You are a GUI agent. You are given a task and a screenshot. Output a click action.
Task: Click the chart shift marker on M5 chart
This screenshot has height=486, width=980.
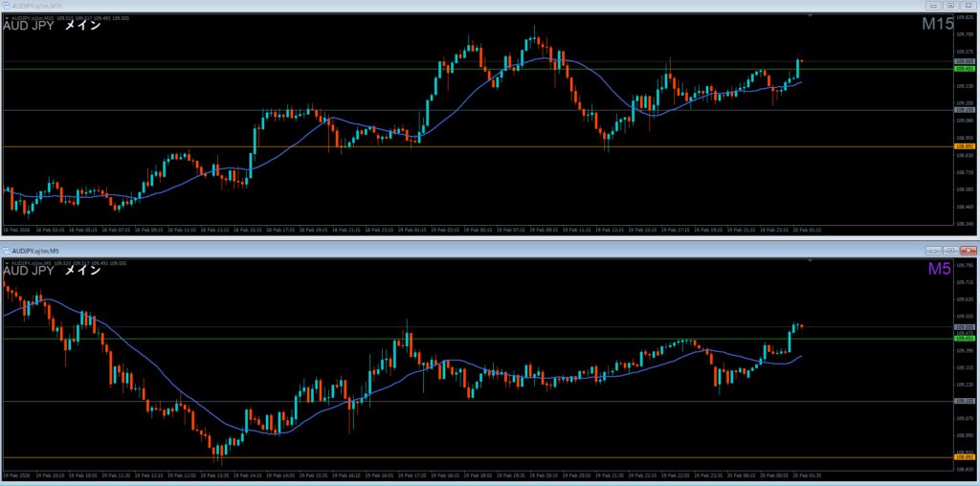(811, 261)
